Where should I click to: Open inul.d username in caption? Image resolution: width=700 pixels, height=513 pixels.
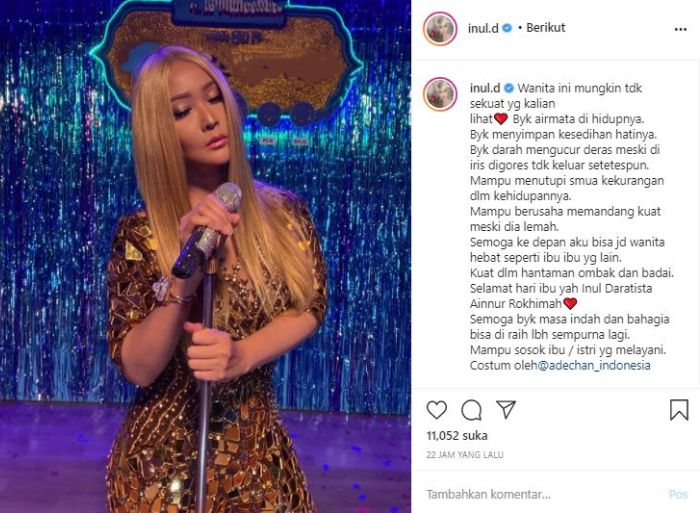tap(485, 88)
